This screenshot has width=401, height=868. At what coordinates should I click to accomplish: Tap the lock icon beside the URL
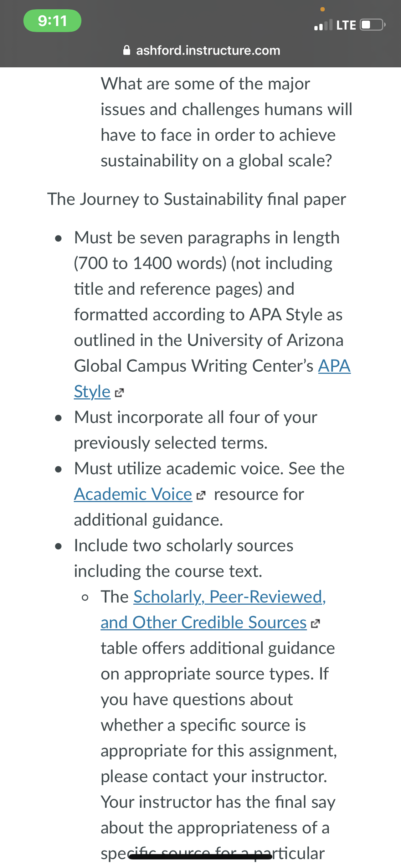127,50
